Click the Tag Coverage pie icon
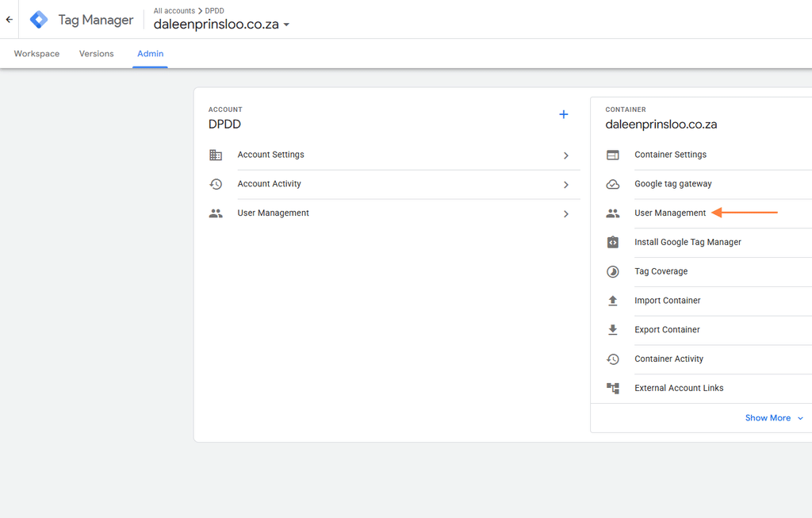 click(x=613, y=271)
